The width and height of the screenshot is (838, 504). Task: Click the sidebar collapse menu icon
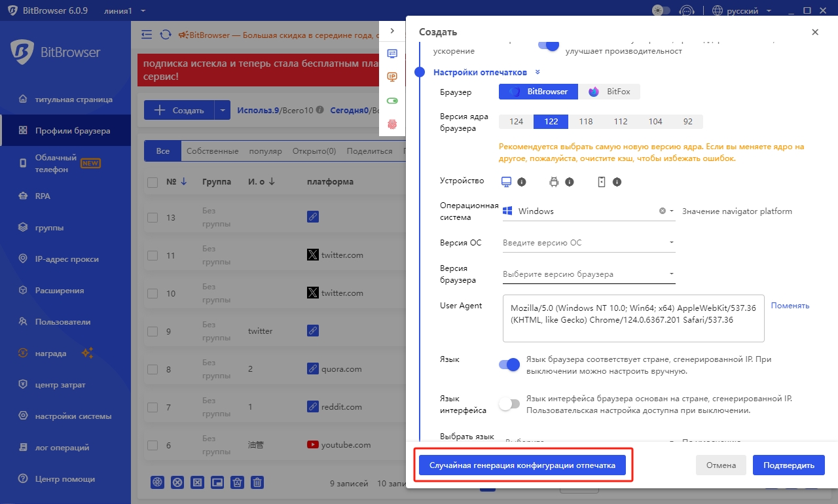tap(147, 34)
